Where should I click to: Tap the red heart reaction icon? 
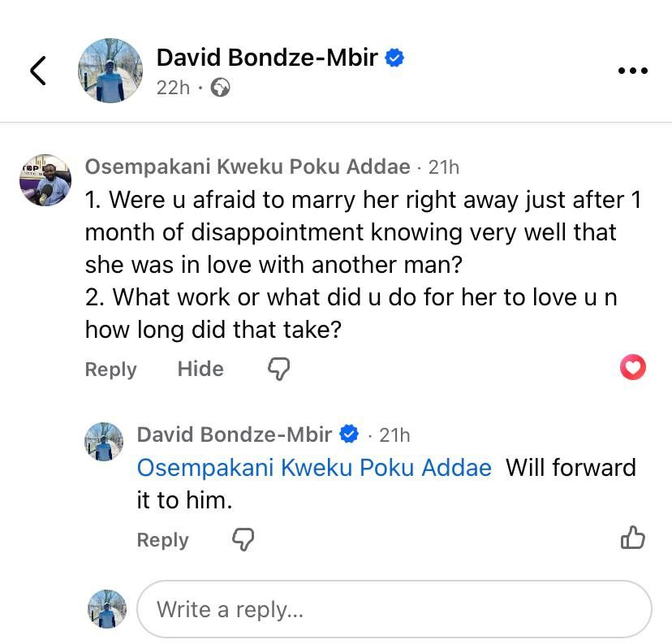(x=633, y=368)
